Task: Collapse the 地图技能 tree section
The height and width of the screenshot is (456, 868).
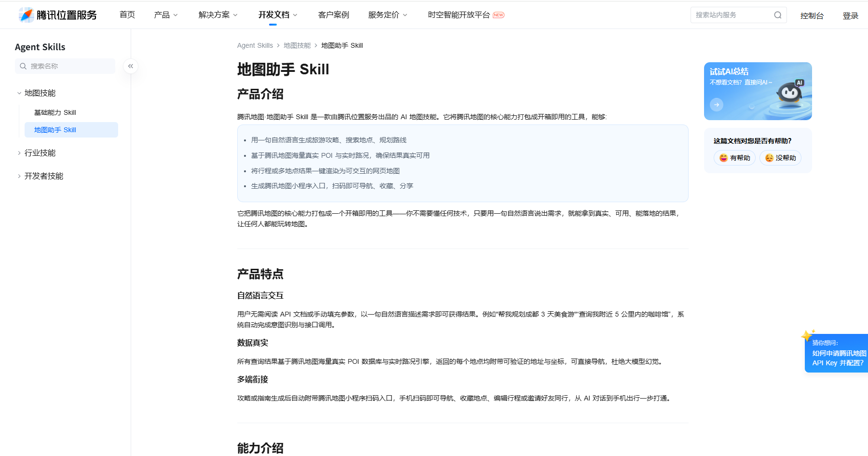Action: point(19,93)
